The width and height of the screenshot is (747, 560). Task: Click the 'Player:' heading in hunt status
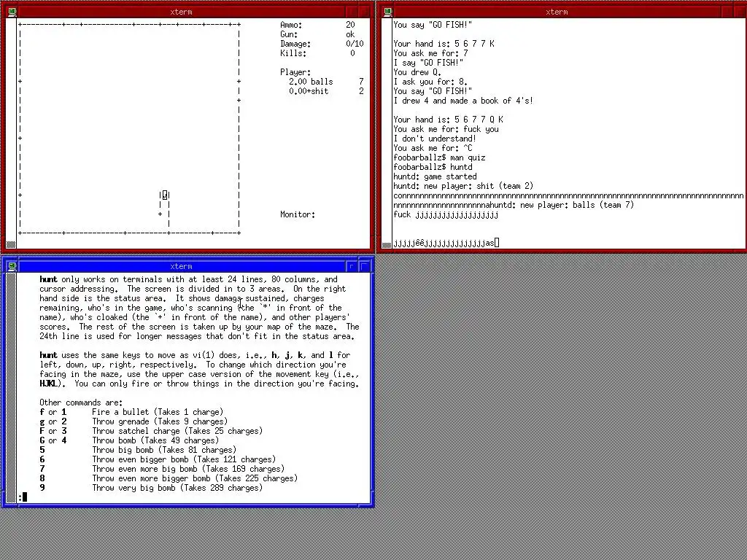pos(295,72)
